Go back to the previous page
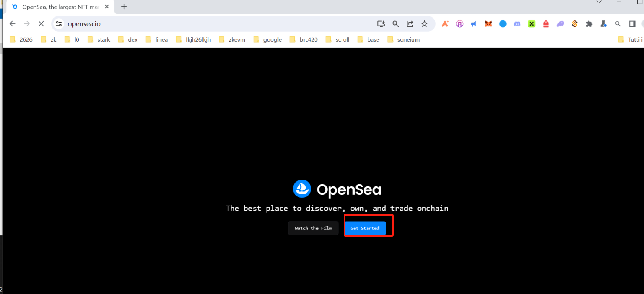The height and width of the screenshot is (294, 644). pos(13,24)
